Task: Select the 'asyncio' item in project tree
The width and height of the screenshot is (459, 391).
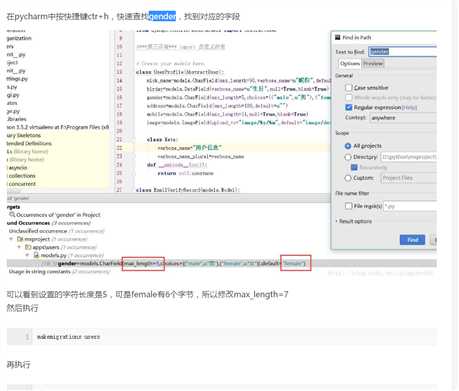Action: pyautogui.click(x=18, y=168)
